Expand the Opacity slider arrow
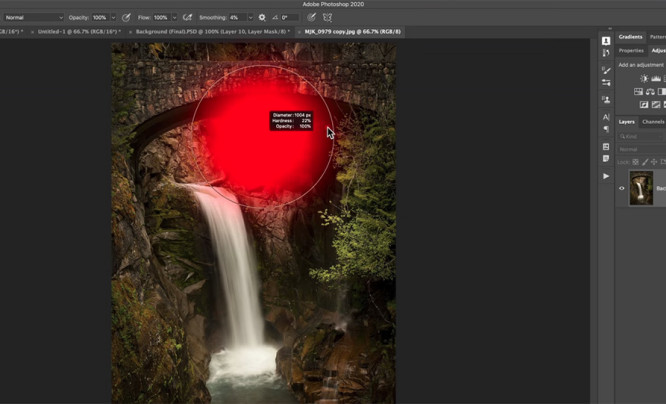Viewport: 666px width, 404px height. (113, 17)
